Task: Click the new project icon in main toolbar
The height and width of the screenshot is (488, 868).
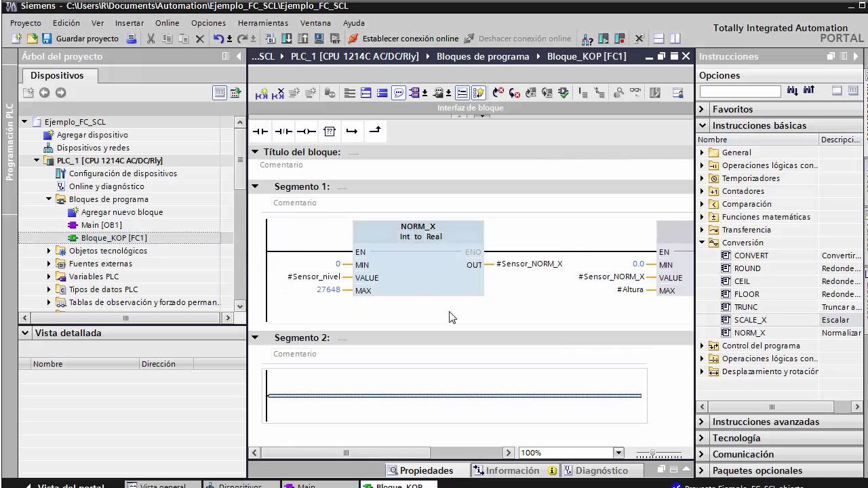Action: (x=17, y=39)
